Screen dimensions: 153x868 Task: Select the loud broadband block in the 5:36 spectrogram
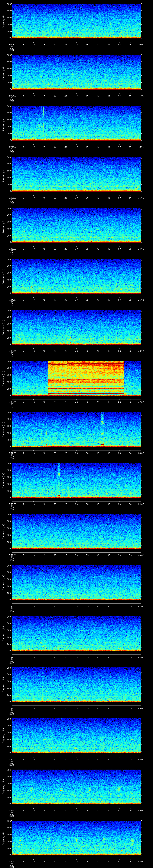tap(86, 378)
